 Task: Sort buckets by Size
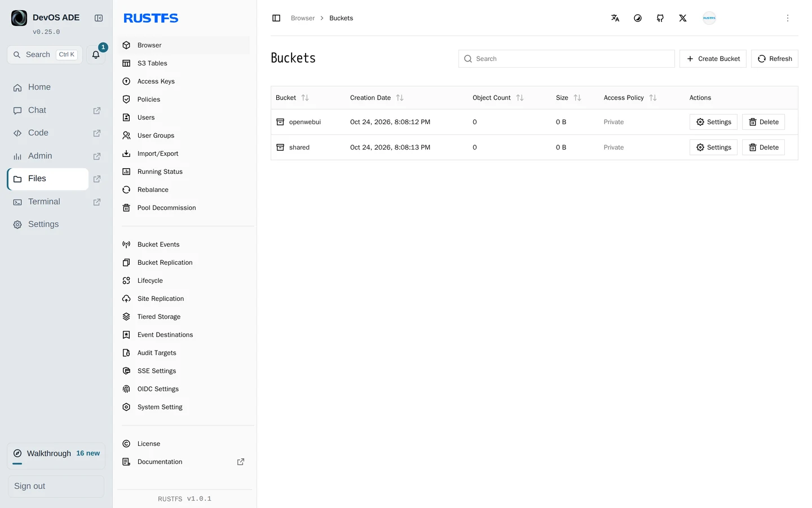click(x=577, y=98)
